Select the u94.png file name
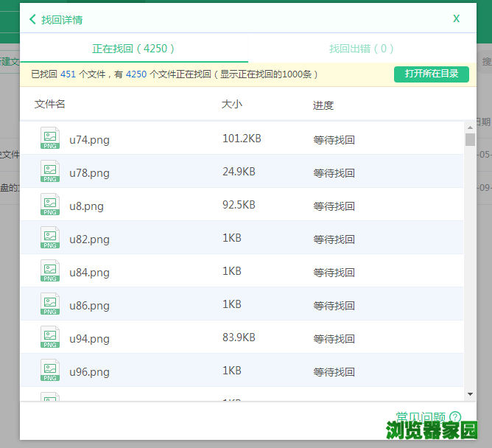 89,339
